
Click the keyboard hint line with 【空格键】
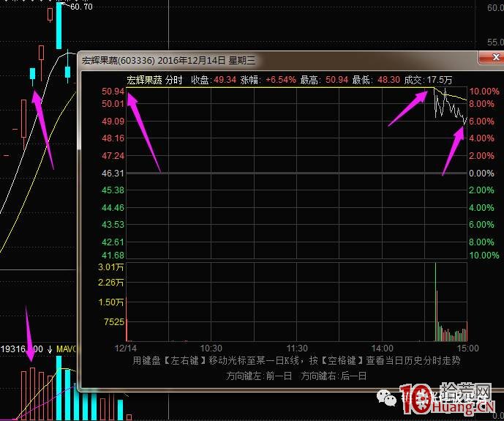[296, 360]
